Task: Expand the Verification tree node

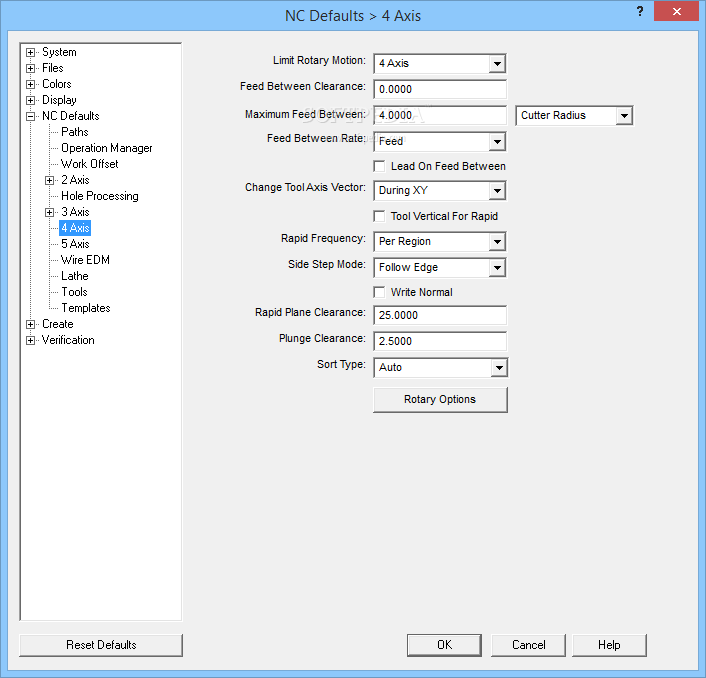Action: pyautogui.click(x=30, y=340)
